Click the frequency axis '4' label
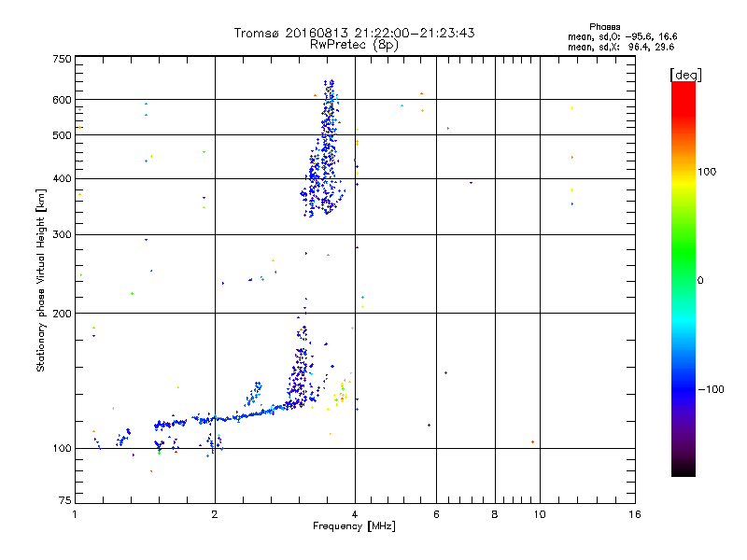This screenshot has height=560, width=747. click(x=355, y=514)
